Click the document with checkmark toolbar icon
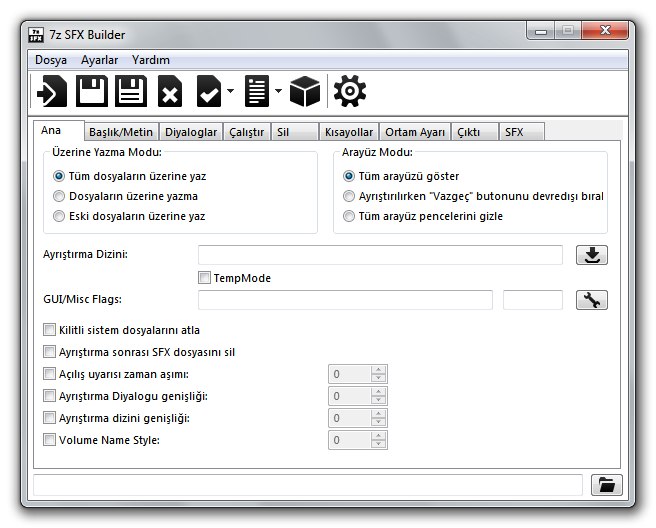 pyautogui.click(x=208, y=91)
